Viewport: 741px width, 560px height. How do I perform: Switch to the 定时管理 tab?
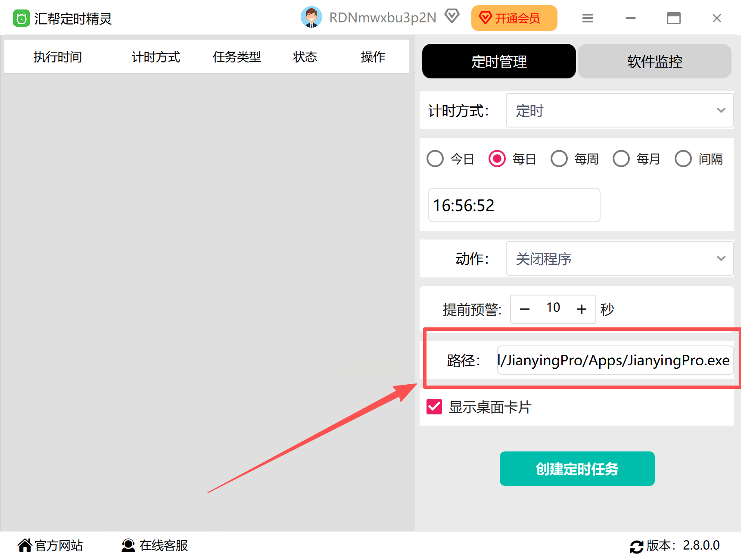coord(499,61)
